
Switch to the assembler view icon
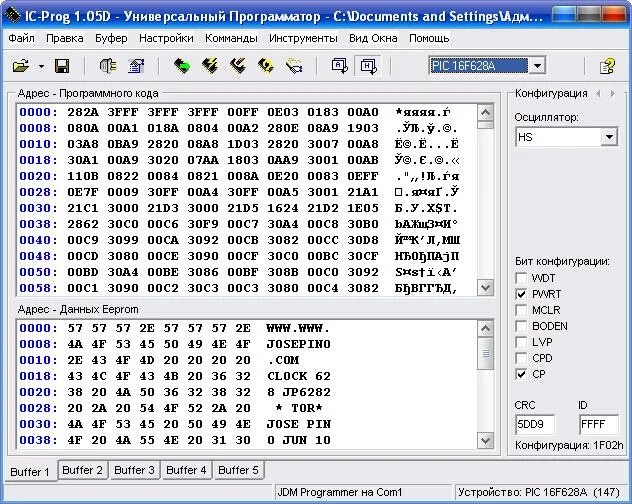339,66
